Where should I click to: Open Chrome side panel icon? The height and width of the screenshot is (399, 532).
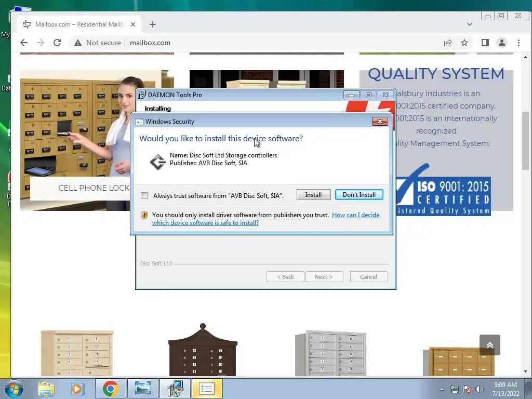485,43
